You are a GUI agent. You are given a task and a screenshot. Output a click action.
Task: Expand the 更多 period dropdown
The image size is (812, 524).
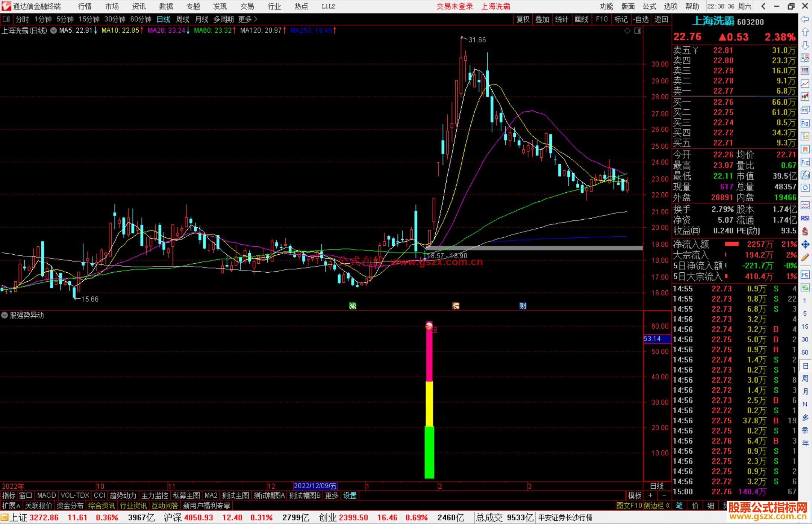(x=247, y=19)
